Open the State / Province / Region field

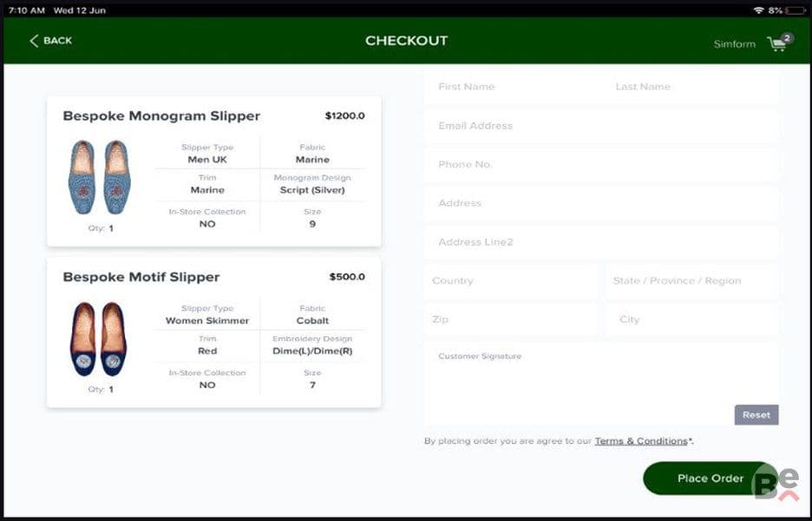(691, 280)
